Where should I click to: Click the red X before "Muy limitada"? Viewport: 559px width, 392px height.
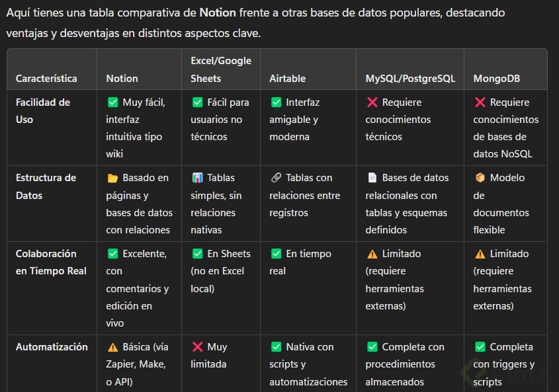tap(197, 347)
